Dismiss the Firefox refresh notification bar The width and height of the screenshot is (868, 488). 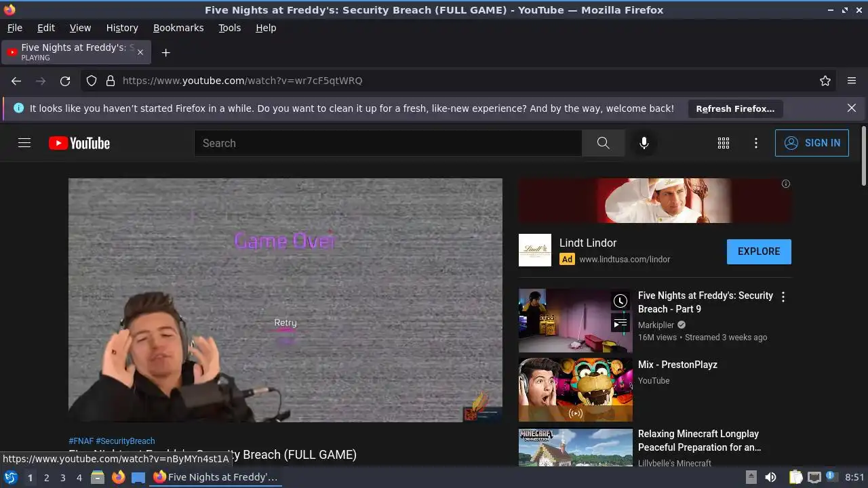(852, 108)
